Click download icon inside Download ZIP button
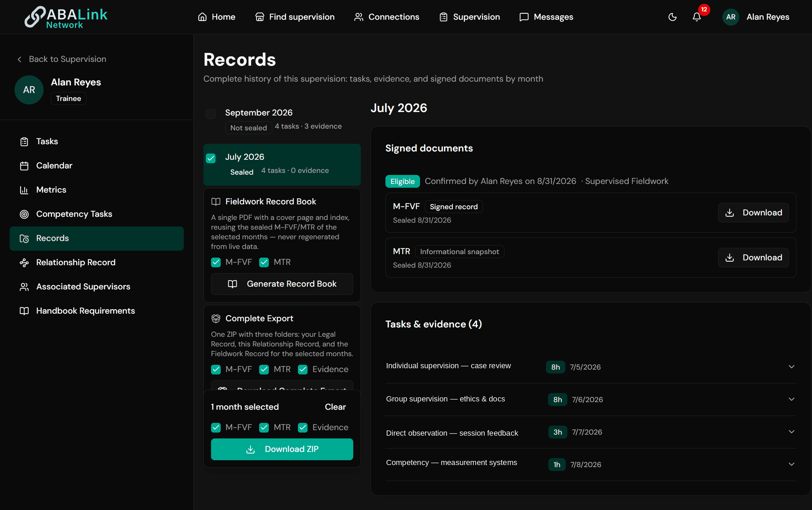This screenshot has width=812, height=510. click(x=250, y=449)
